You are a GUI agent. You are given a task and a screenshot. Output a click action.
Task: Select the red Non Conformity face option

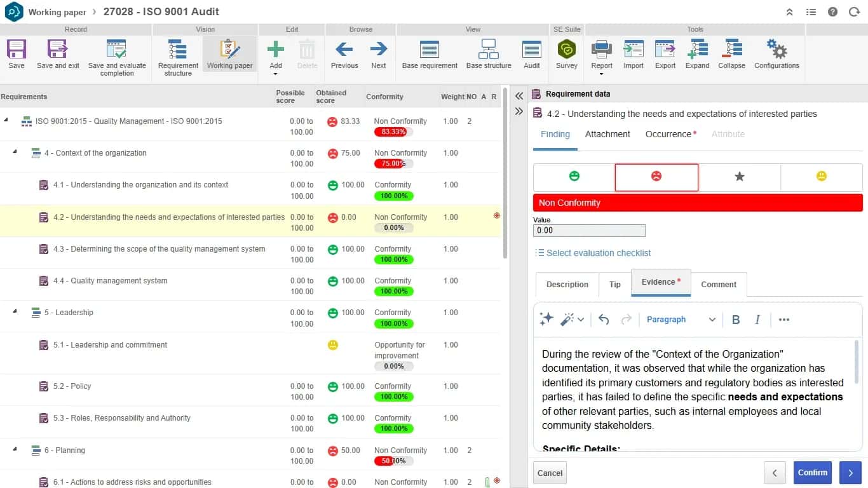click(656, 177)
